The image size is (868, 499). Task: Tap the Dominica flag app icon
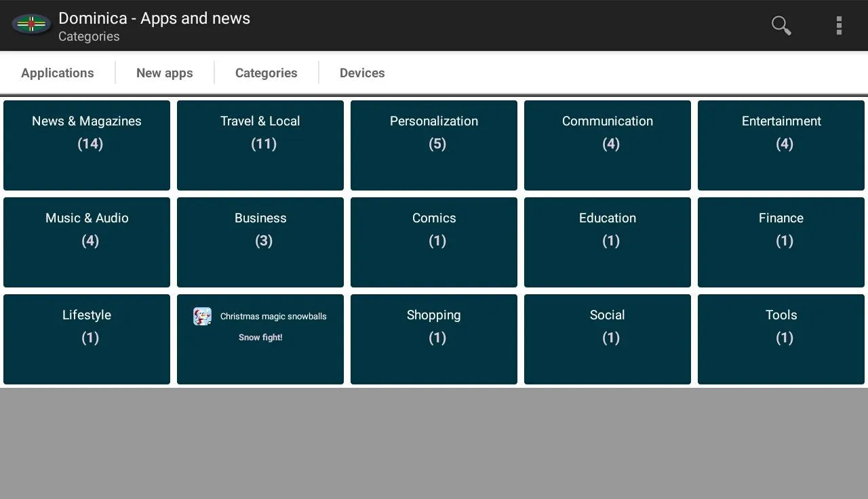[x=31, y=25]
